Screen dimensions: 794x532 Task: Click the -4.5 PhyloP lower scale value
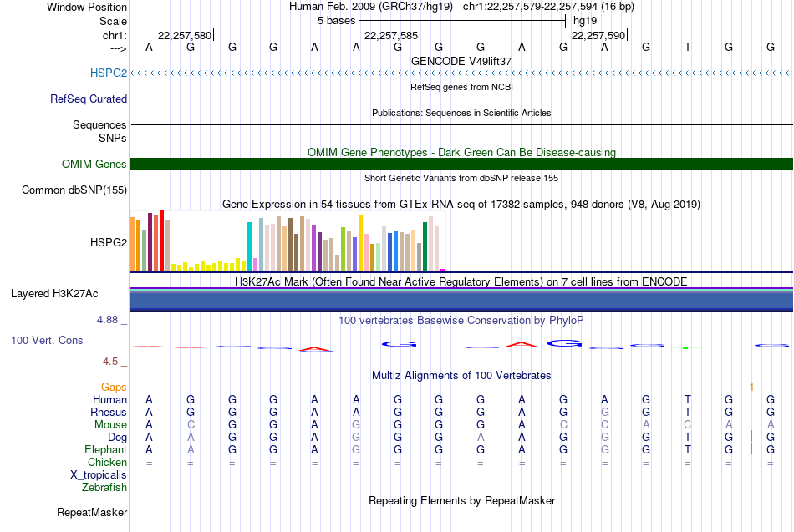pos(109,362)
